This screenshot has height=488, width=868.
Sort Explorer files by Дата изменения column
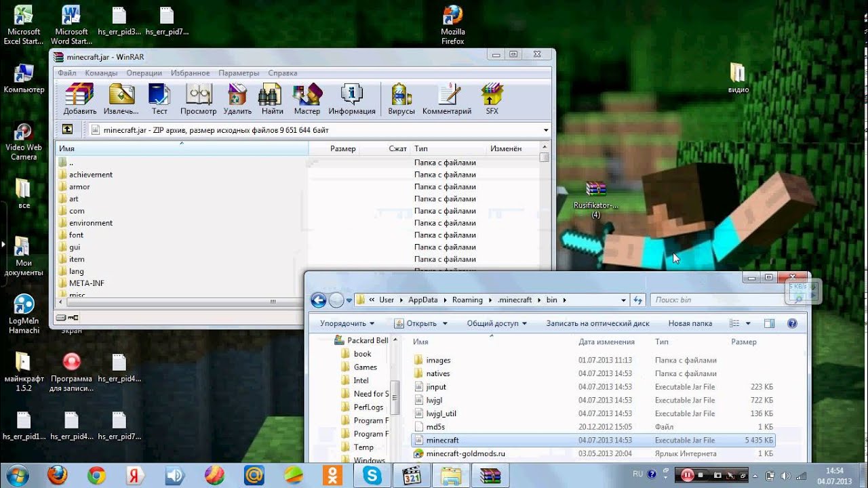pyautogui.click(x=606, y=342)
